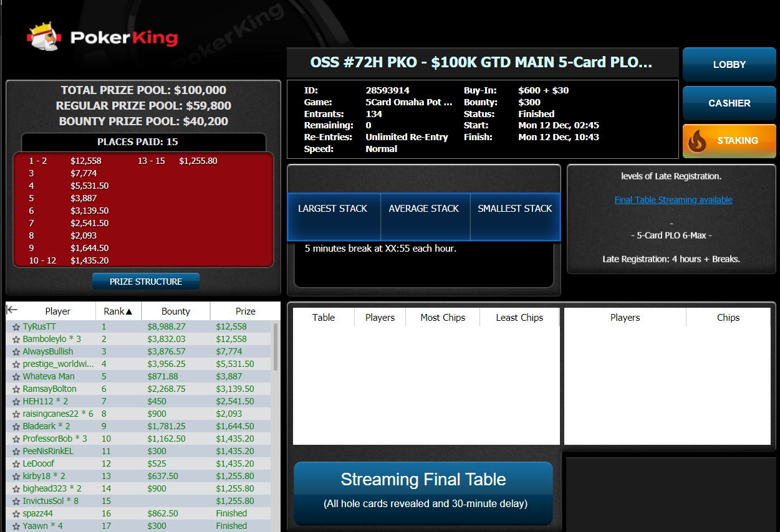This screenshot has height=532, width=780.
Task: Open the Lobby
Action: (729, 65)
